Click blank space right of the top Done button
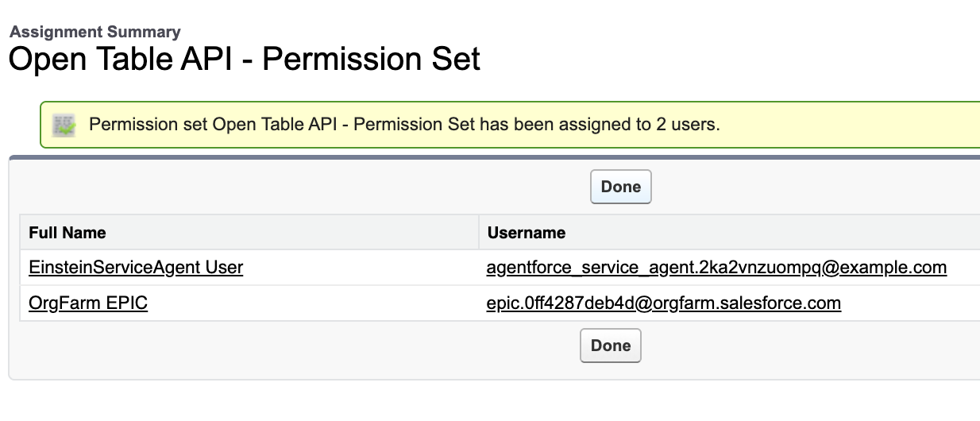The width and height of the screenshot is (980, 421). [794, 187]
